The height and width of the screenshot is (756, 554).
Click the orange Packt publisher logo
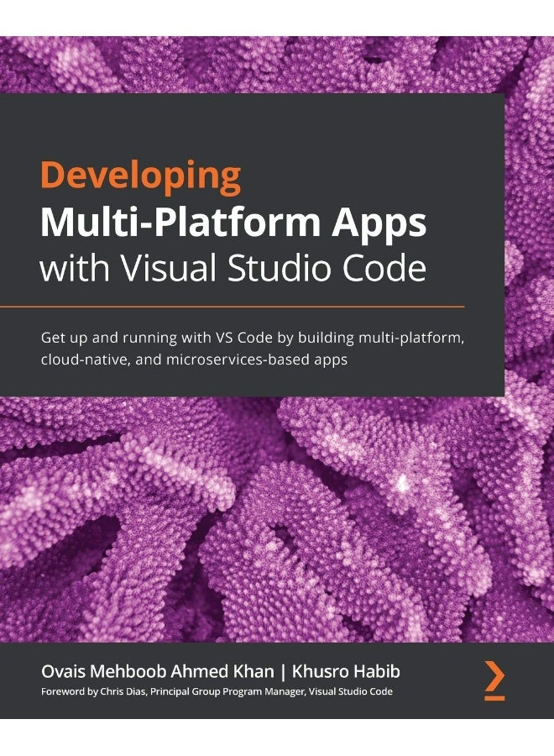click(494, 680)
